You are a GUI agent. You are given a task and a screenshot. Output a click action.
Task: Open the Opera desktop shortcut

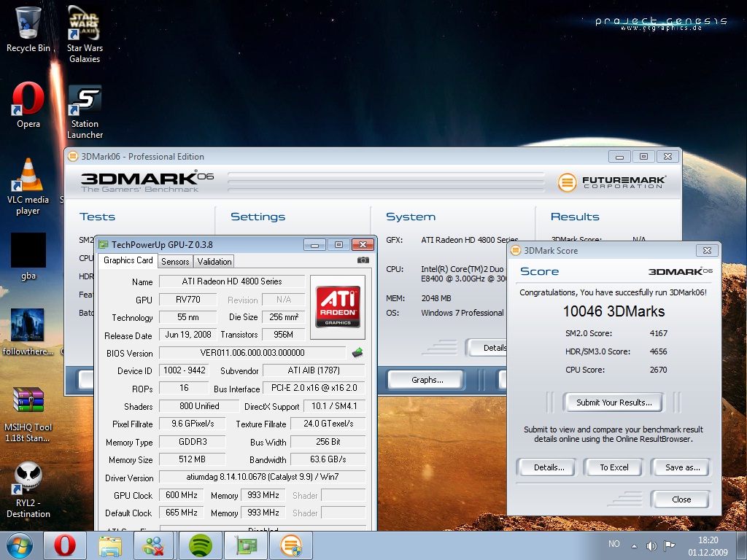28,105
